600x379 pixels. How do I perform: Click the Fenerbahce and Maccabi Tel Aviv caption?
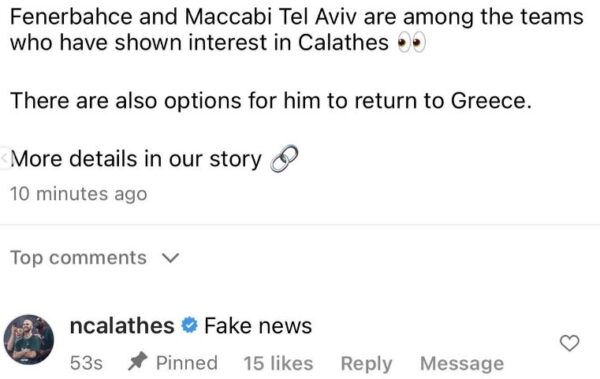[x=297, y=29]
